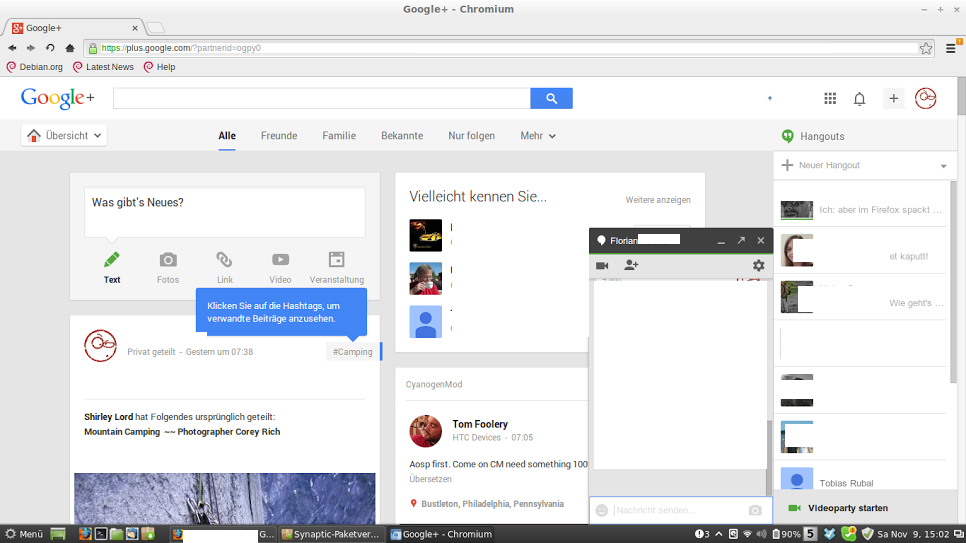This screenshot has height=543, width=966.
Task: Open the new tab button
Action: (155, 28)
